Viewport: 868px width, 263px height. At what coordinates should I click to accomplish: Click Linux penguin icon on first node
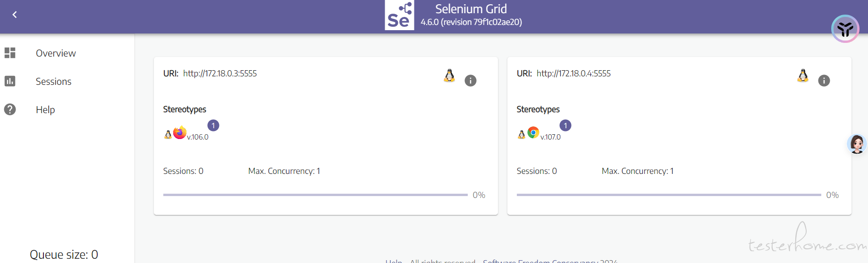pos(449,75)
